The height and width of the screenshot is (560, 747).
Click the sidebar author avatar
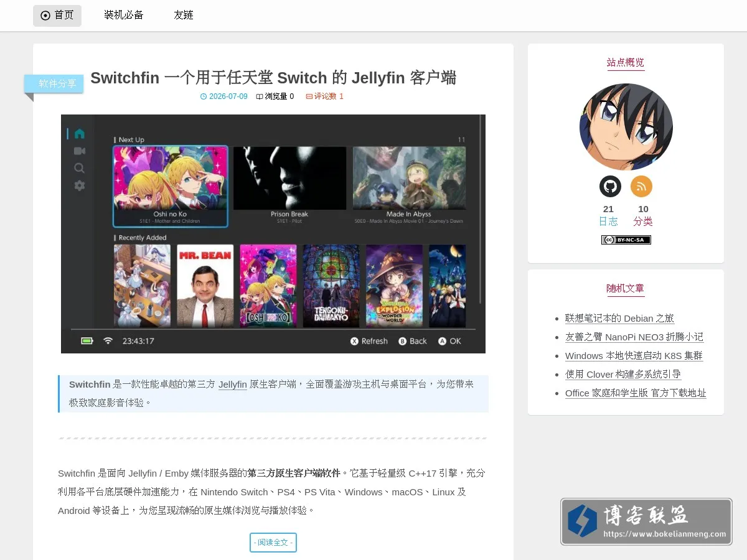click(x=626, y=127)
